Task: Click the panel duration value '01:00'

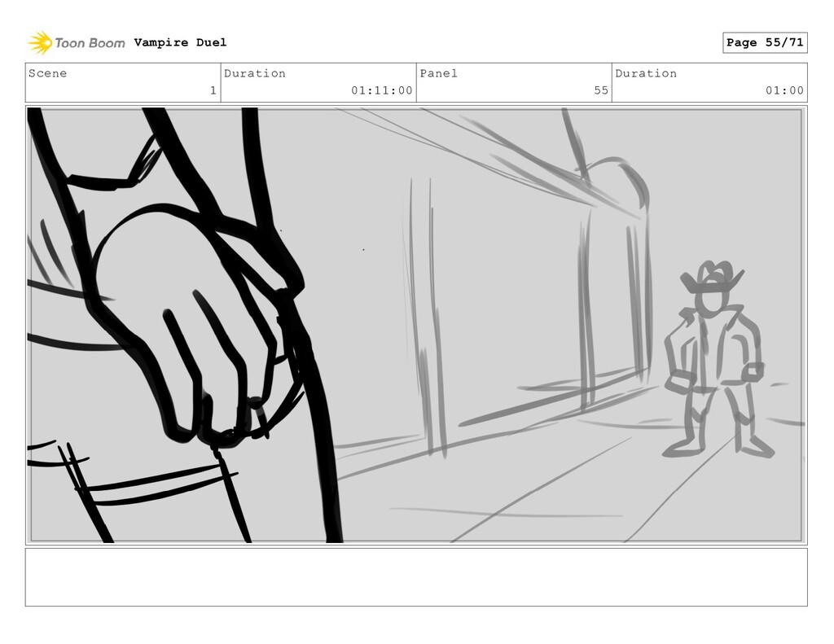Action: pyautogui.click(x=784, y=90)
